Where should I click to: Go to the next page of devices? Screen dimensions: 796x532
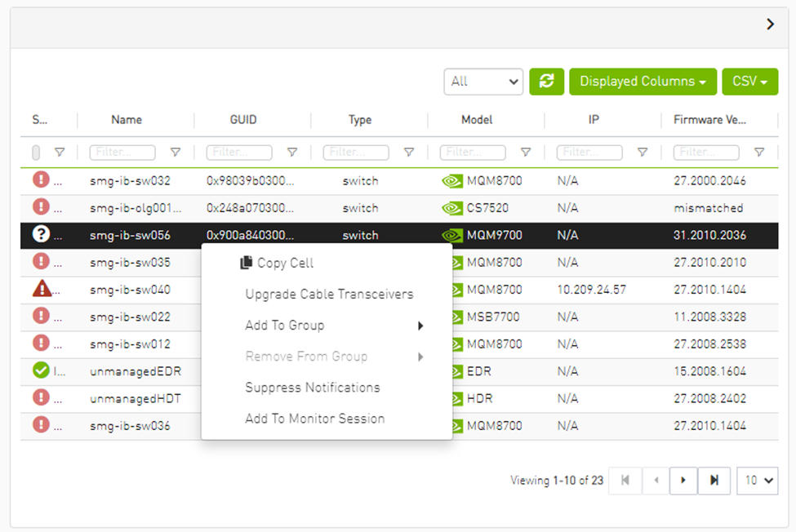683,481
